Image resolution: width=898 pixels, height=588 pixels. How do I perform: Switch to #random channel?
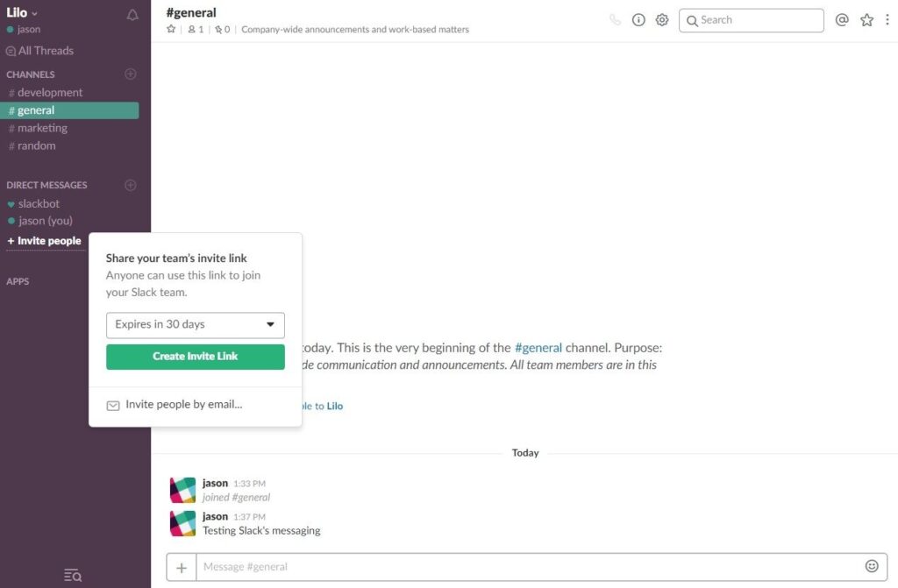click(32, 145)
